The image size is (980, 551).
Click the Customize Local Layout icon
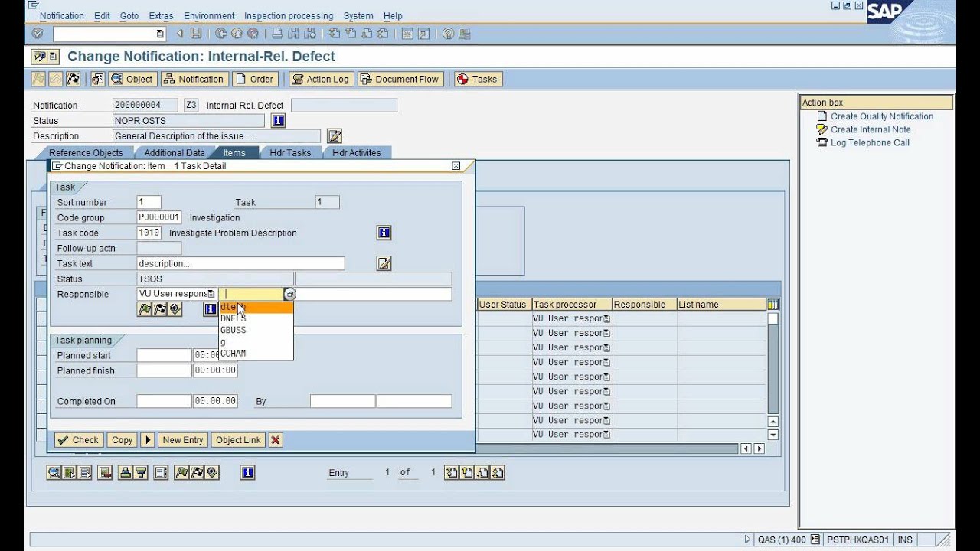pyautogui.click(x=465, y=34)
